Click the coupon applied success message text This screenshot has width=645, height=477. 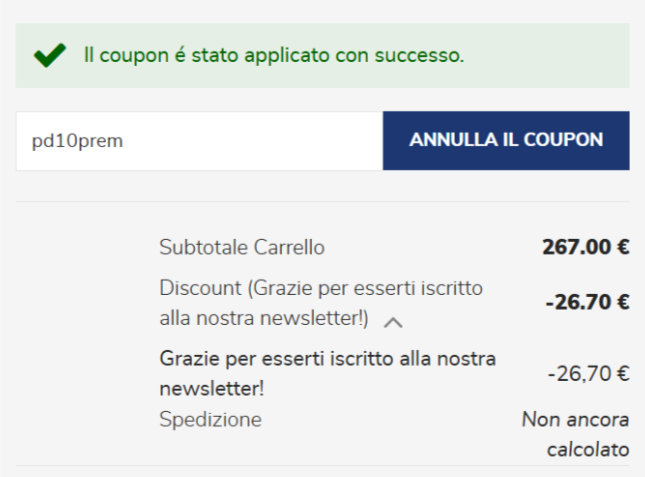[x=274, y=56]
